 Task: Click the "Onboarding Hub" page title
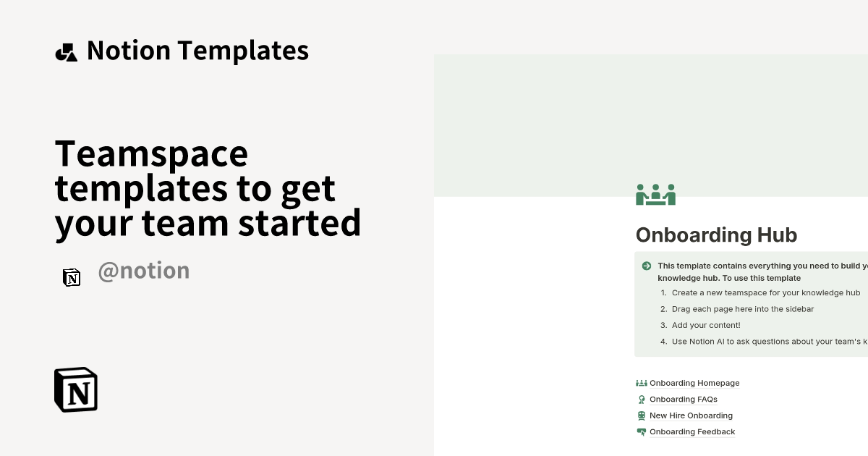point(716,235)
